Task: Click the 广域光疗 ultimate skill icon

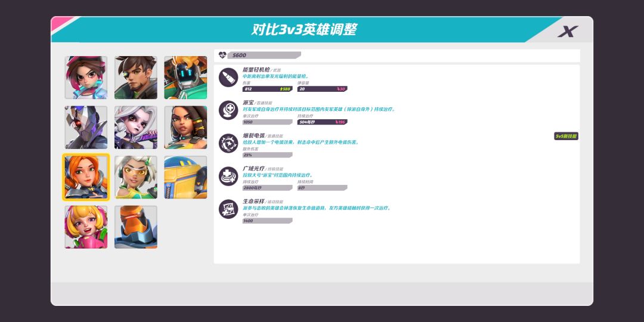Action: 228,176
